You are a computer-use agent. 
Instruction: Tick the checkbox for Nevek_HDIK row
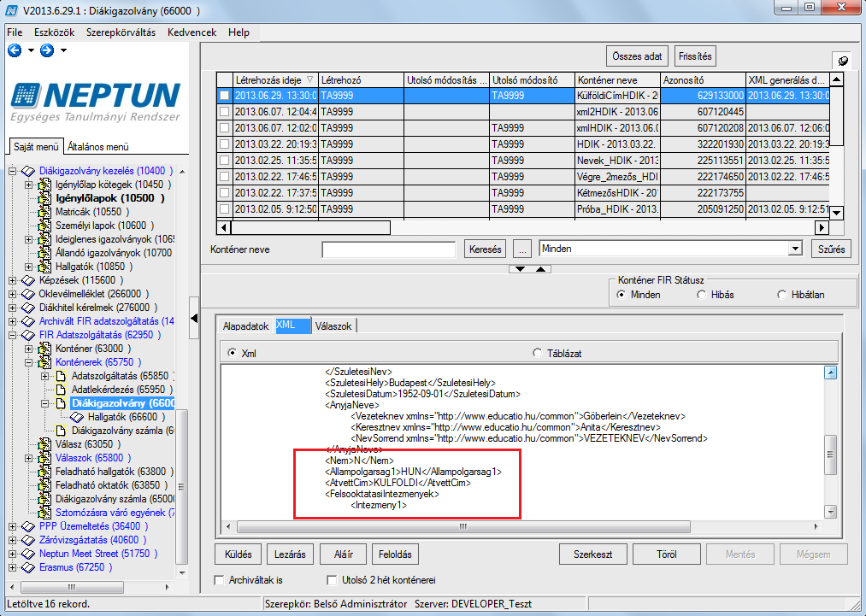pos(224,161)
